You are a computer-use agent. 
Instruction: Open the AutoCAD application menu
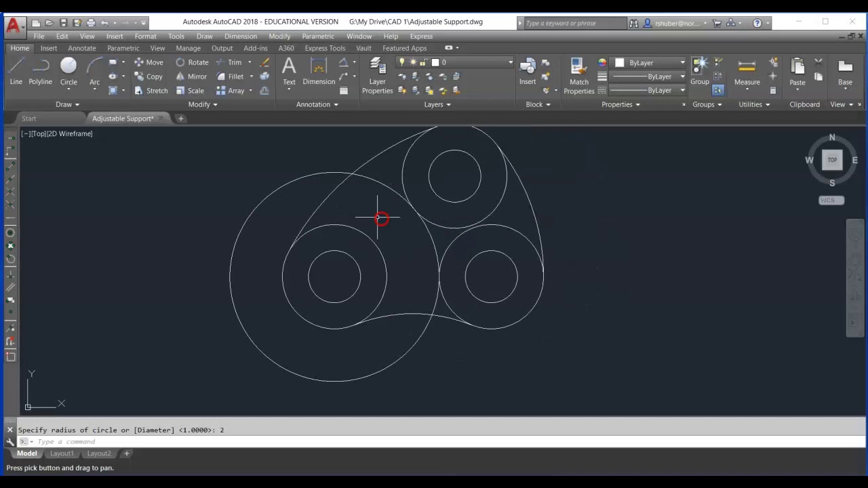coord(14,26)
